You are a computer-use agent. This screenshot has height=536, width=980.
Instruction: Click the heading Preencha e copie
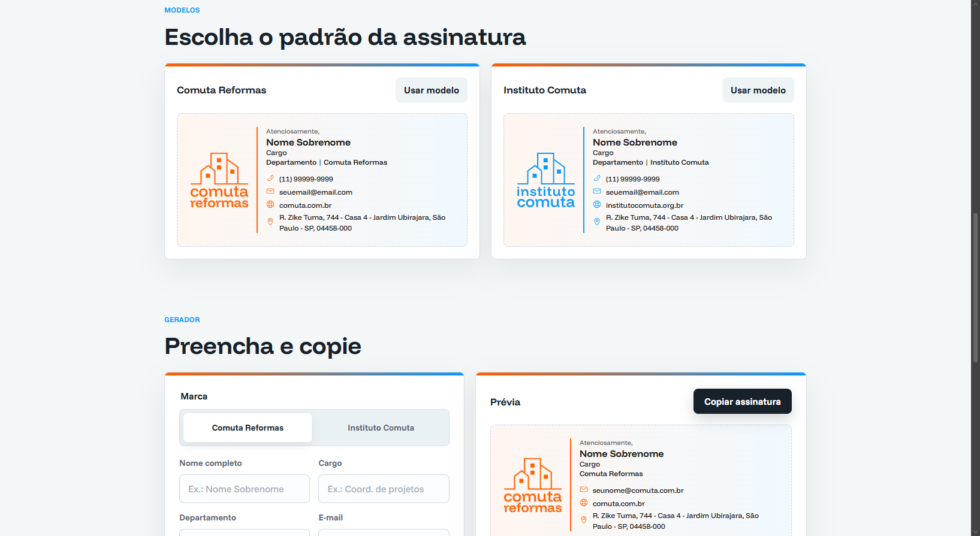click(263, 346)
